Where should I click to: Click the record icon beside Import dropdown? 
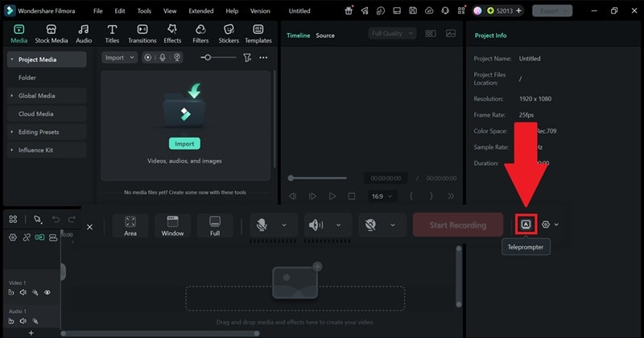pos(148,57)
